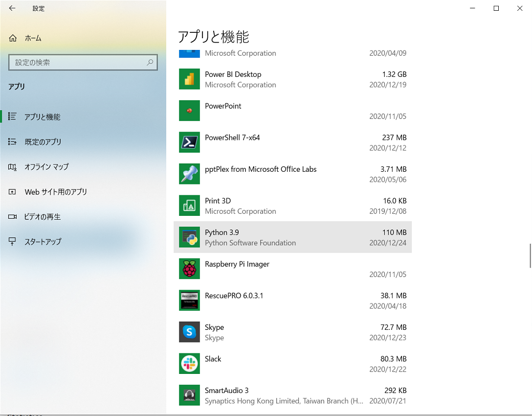Image resolution: width=532 pixels, height=416 pixels.
Task: Click the vertical scrollbar thumb of app list
Action: [530, 255]
